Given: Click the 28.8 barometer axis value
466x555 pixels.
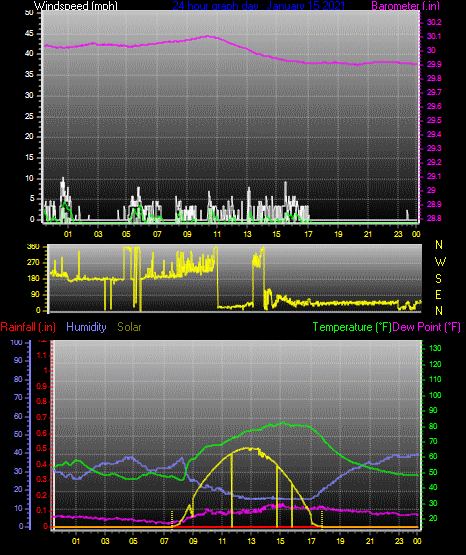Looking at the screenshot, I should pyautogui.click(x=434, y=218).
